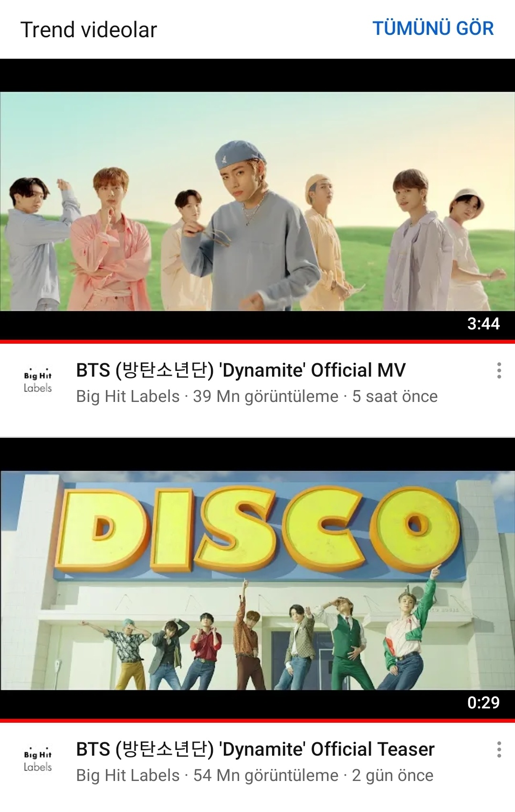Open options menu for Dynamite Official MV

pyautogui.click(x=499, y=370)
